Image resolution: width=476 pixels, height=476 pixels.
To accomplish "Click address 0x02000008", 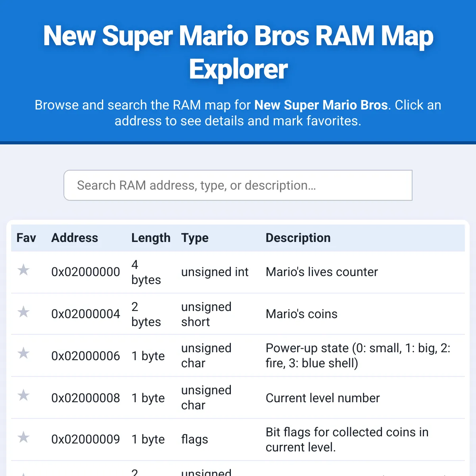I will pyautogui.click(x=86, y=398).
